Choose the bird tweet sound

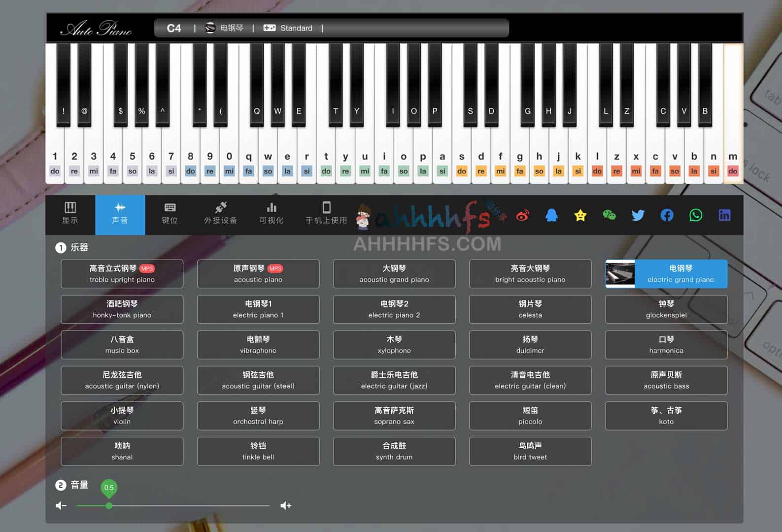[x=530, y=451]
